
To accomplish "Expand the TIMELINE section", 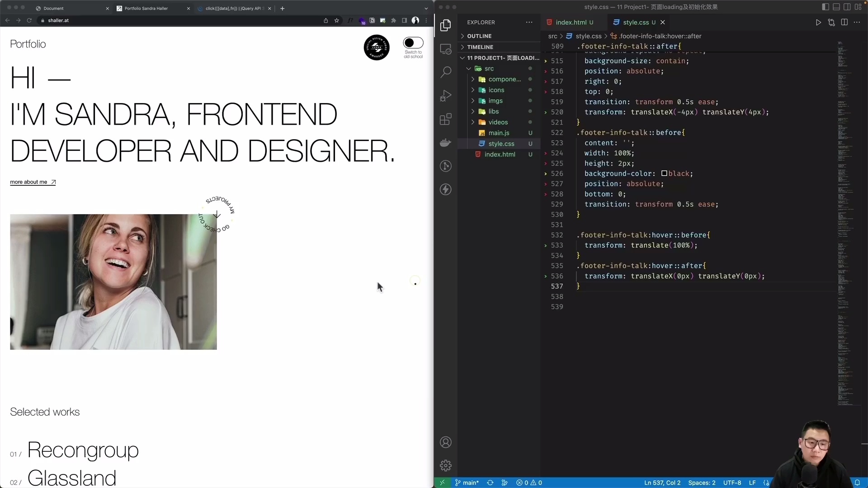I will tap(480, 47).
